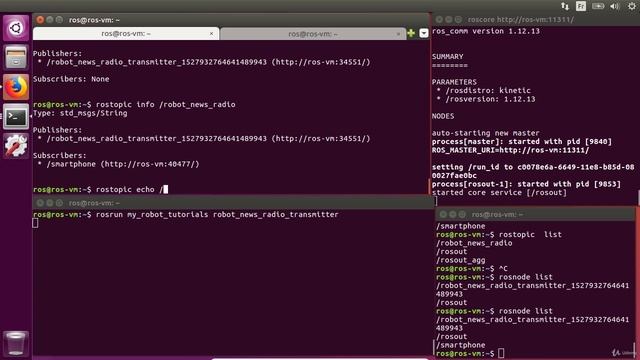Minimize the main tabbed terminal window
The width and height of the screenshot is (640, 360).
pos(49,20)
